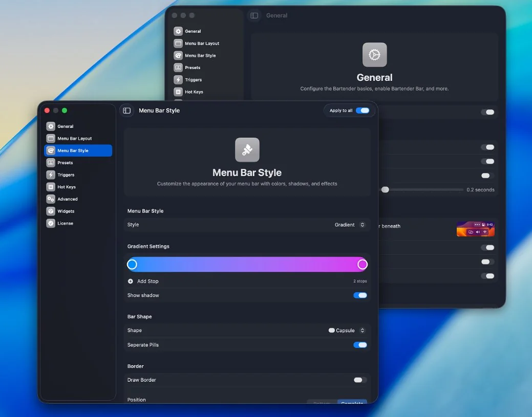Click Presets label in back window sidebar
The height and width of the screenshot is (417, 532).
(x=193, y=68)
